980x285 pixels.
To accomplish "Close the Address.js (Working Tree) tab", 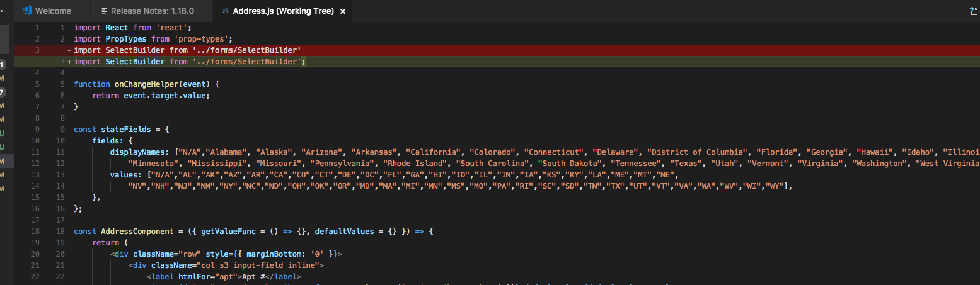I will (342, 11).
